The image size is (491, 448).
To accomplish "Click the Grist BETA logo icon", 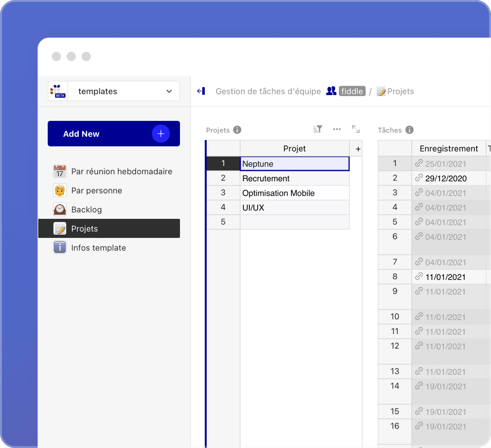I will point(58,91).
